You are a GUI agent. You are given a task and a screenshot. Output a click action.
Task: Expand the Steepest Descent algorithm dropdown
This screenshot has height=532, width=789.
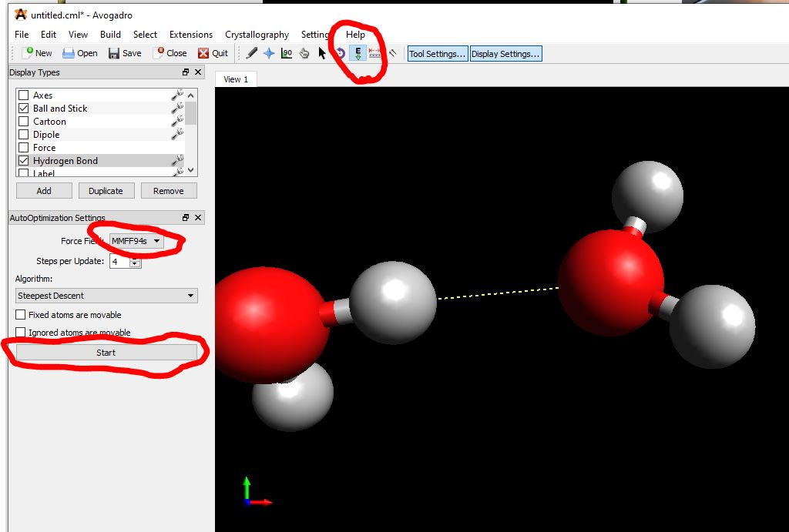point(106,296)
